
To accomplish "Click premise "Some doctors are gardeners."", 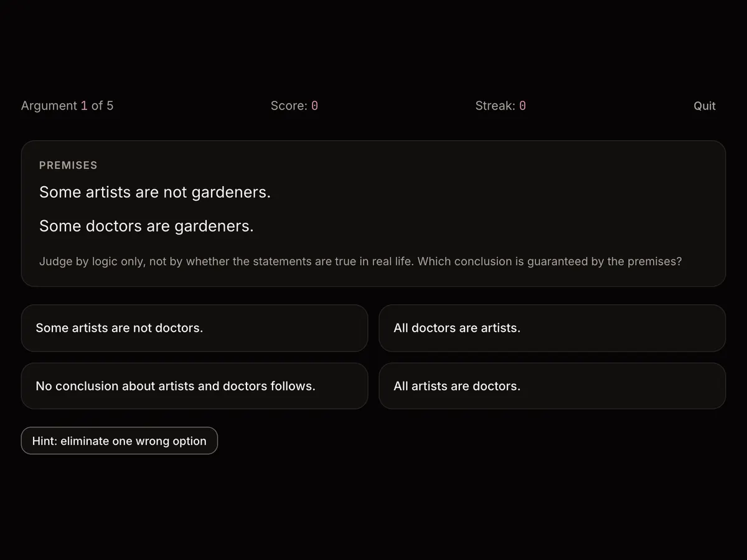I will tap(146, 226).
